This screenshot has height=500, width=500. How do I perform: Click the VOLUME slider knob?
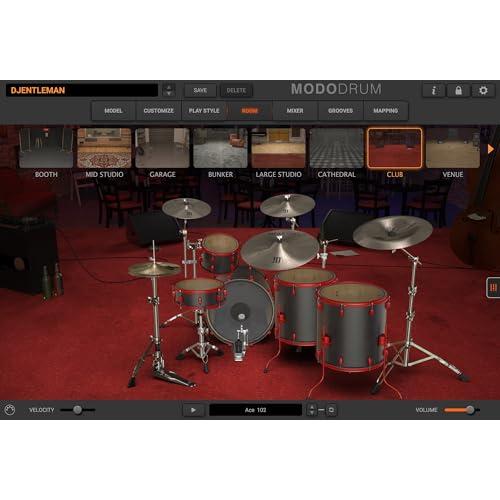470,410
